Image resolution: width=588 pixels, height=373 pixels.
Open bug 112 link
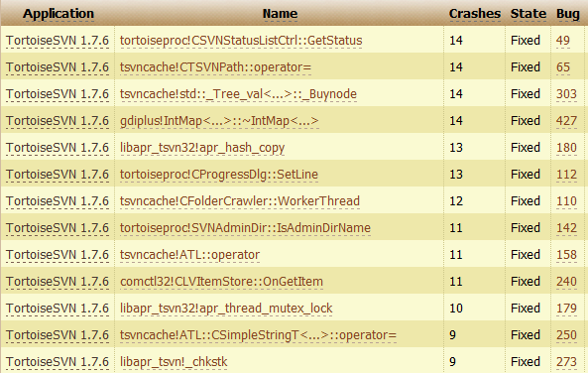click(566, 175)
